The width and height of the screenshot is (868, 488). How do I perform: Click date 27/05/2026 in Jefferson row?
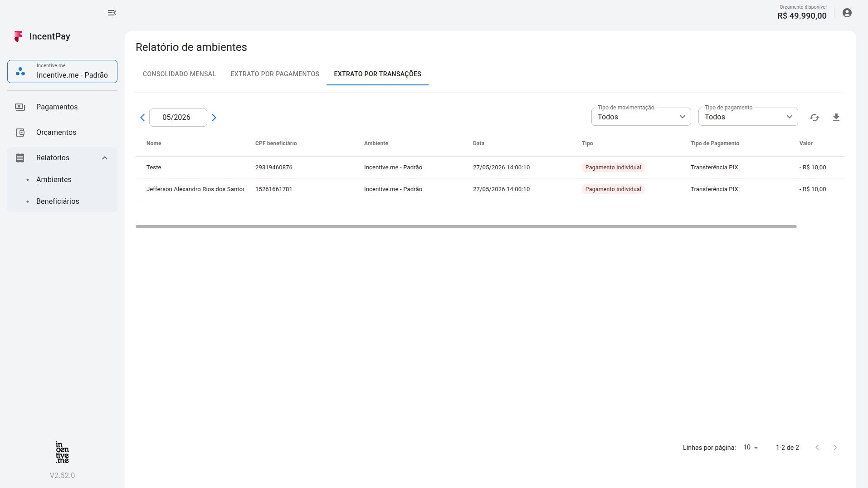(501, 189)
